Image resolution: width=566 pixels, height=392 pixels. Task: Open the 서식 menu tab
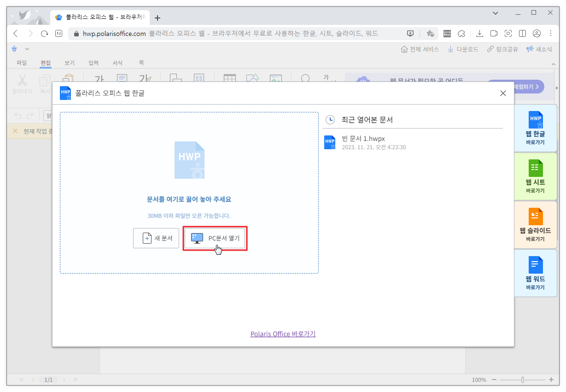(117, 63)
